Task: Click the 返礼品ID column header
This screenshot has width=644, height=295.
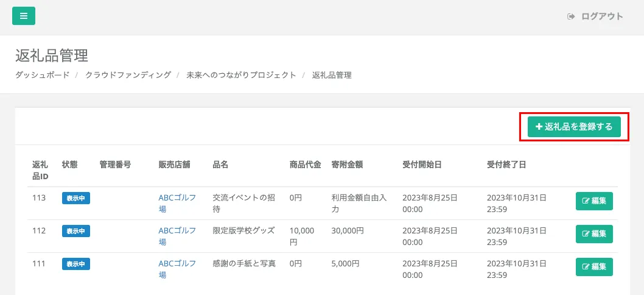Action: [40, 170]
